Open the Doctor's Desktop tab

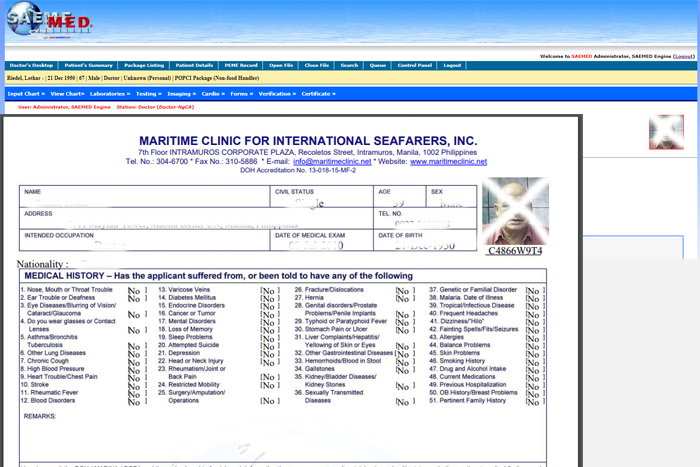tap(31, 65)
